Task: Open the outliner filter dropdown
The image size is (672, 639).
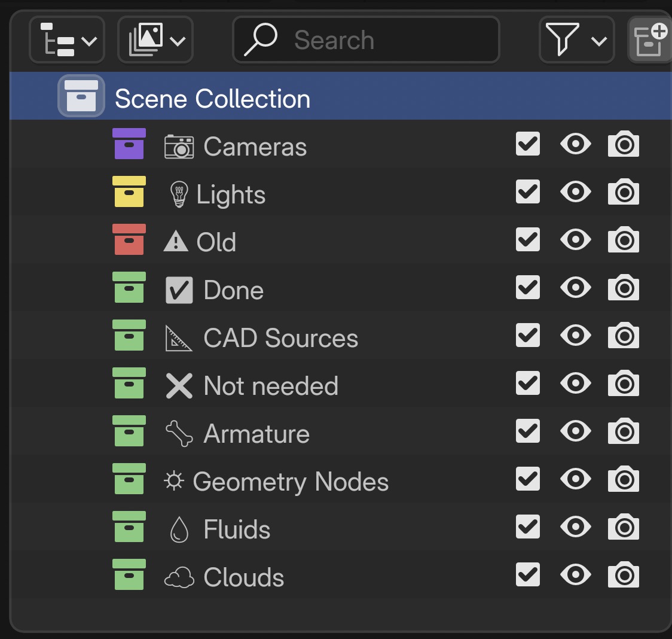Action: point(576,40)
